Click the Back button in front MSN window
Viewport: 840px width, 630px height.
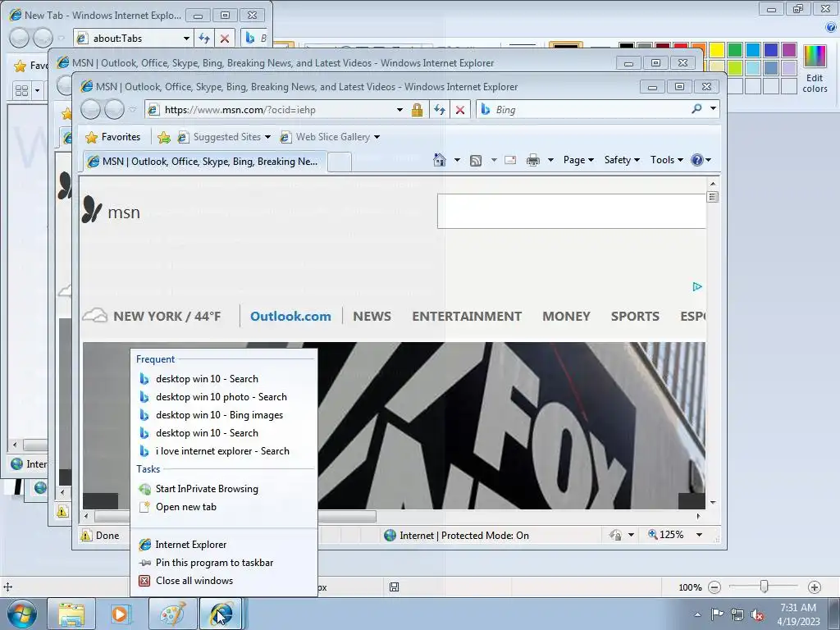click(x=90, y=109)
